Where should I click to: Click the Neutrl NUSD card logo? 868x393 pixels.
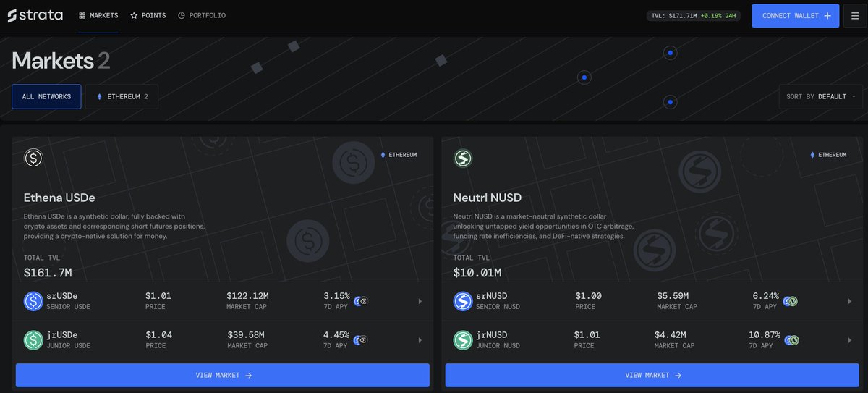pyautogui.click(x=463, y=158)
